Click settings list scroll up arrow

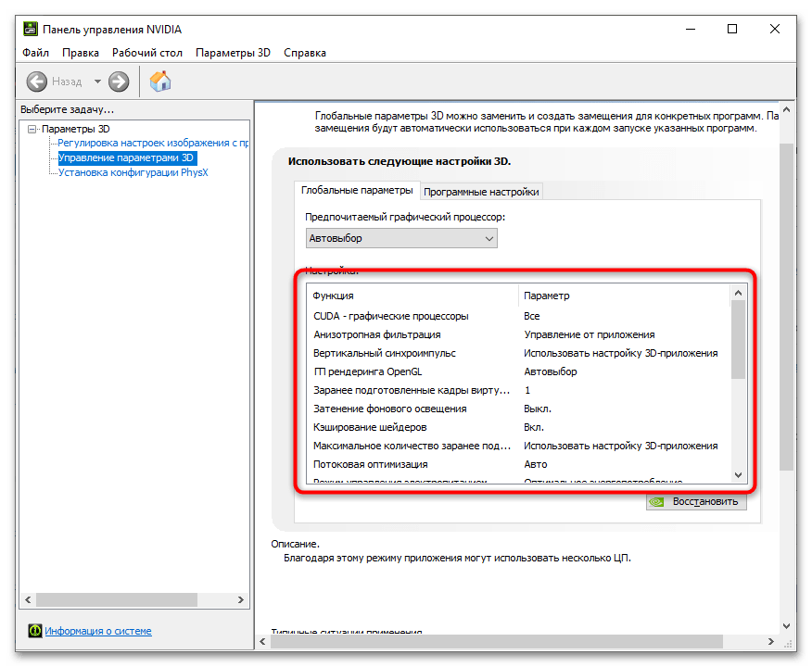point(739,293)
